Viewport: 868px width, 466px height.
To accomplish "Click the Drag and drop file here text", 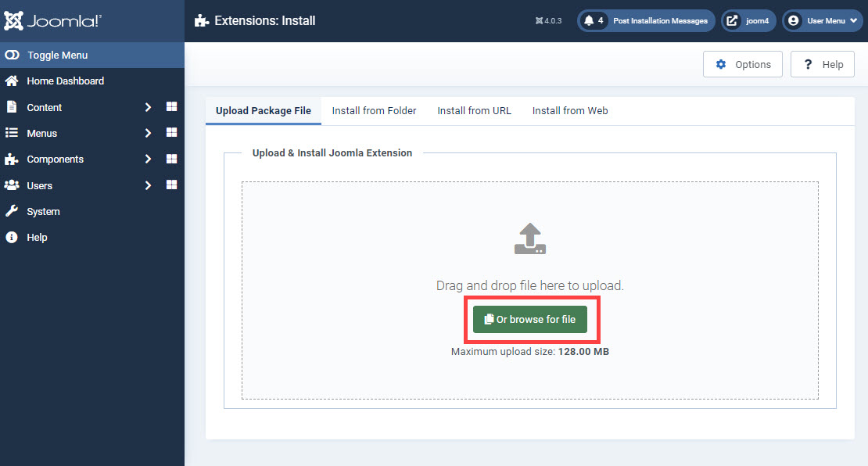I will click(x=529, y=285).
